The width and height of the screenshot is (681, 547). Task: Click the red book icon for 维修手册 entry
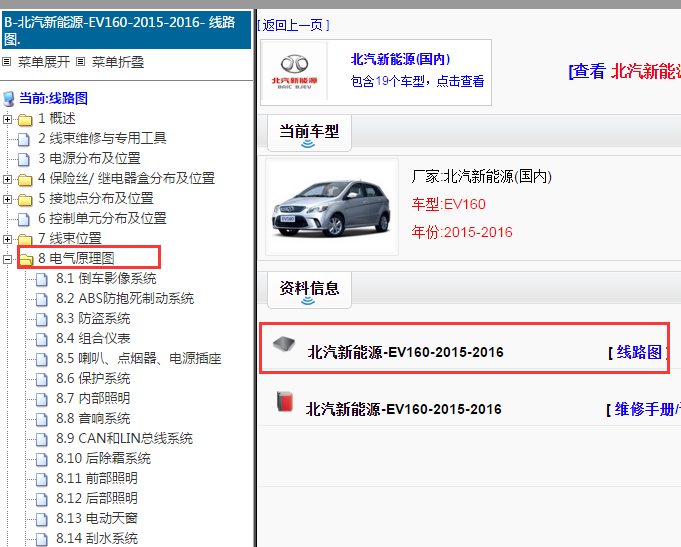coord(285,401)
